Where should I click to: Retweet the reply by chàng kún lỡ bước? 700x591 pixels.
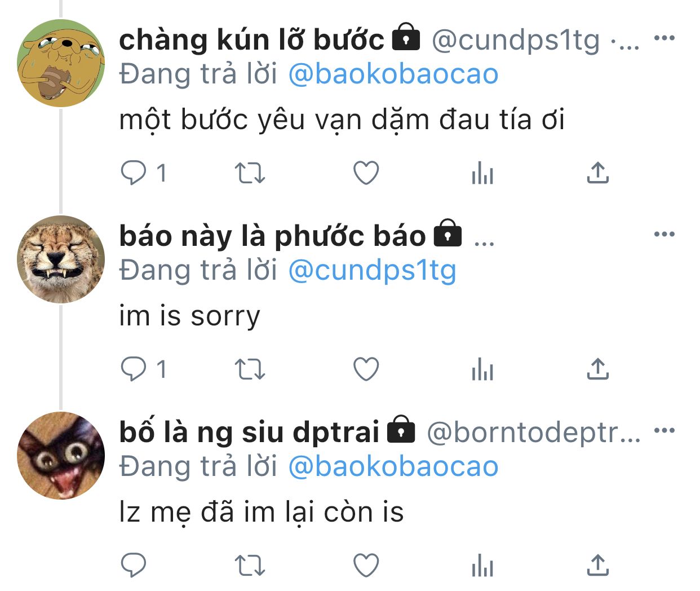[x=249, y=173]
